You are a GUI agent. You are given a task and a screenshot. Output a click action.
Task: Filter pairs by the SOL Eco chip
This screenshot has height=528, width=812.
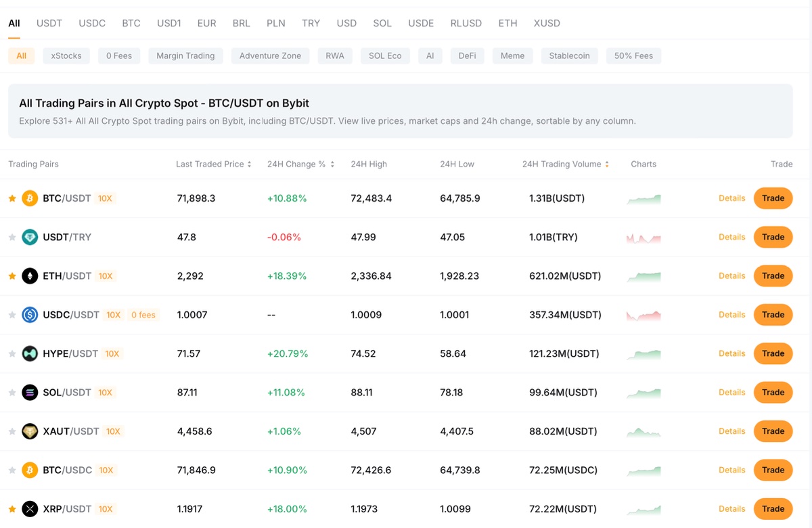[386, 56]
